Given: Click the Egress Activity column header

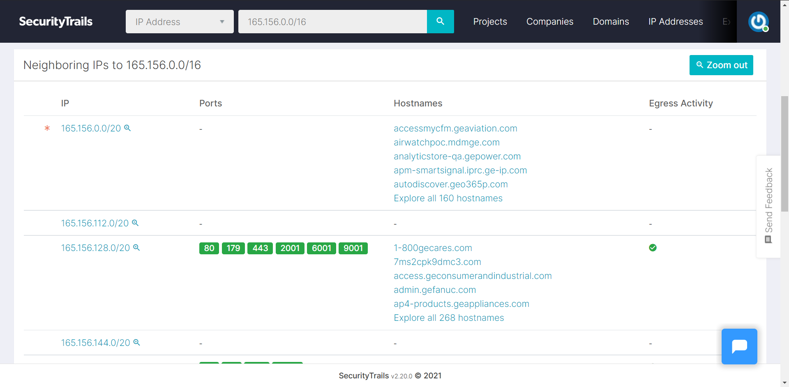Looking at the screenshot, I should click(x=681, y=103).
